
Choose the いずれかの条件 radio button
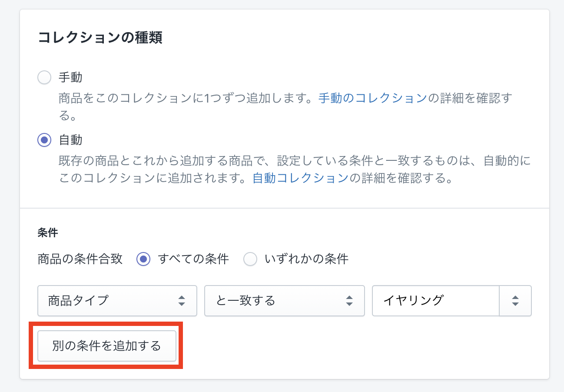(x=250, y=259)
